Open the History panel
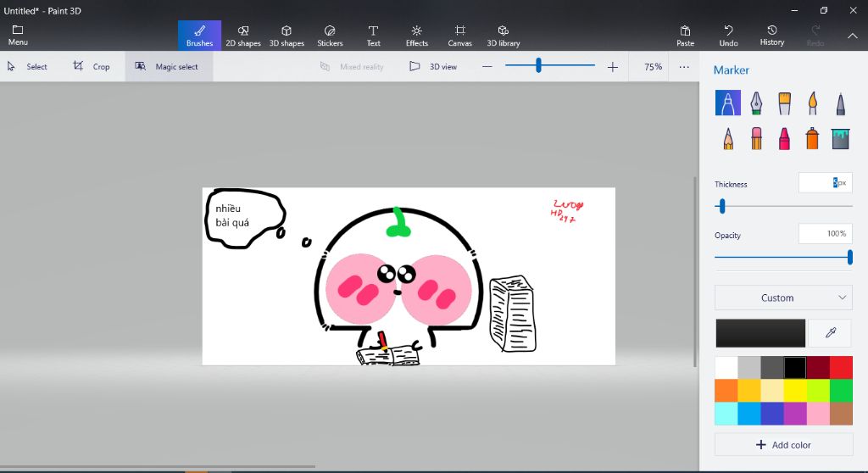The width and height of the screenshot is (868, 473). tap(771, 36)
